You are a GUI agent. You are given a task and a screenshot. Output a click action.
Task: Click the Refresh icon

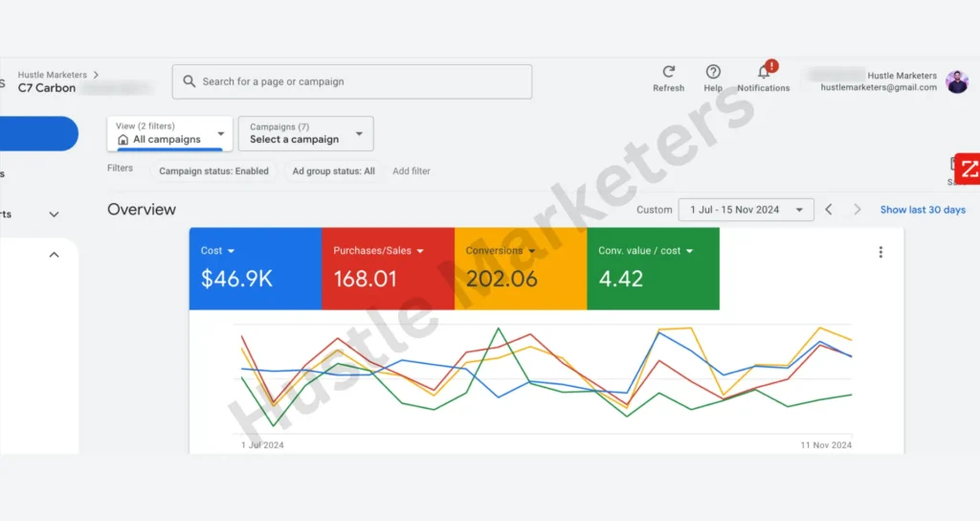[668, 73]
